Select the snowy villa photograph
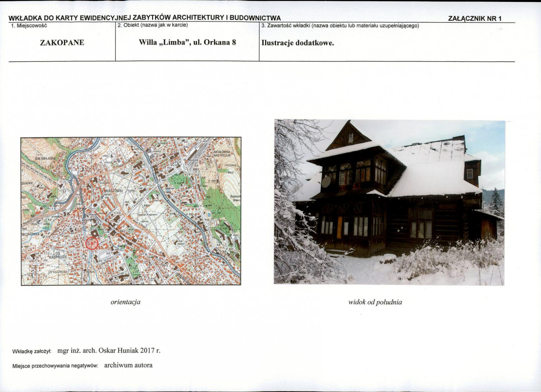The height and width of the screenshot is (392, 541). [x=389, y=202]
